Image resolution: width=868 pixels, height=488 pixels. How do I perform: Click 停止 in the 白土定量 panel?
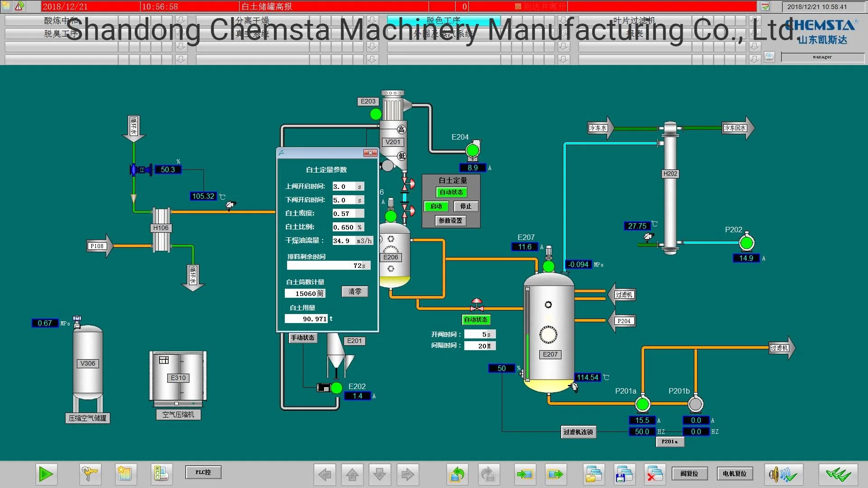[466, 206]
